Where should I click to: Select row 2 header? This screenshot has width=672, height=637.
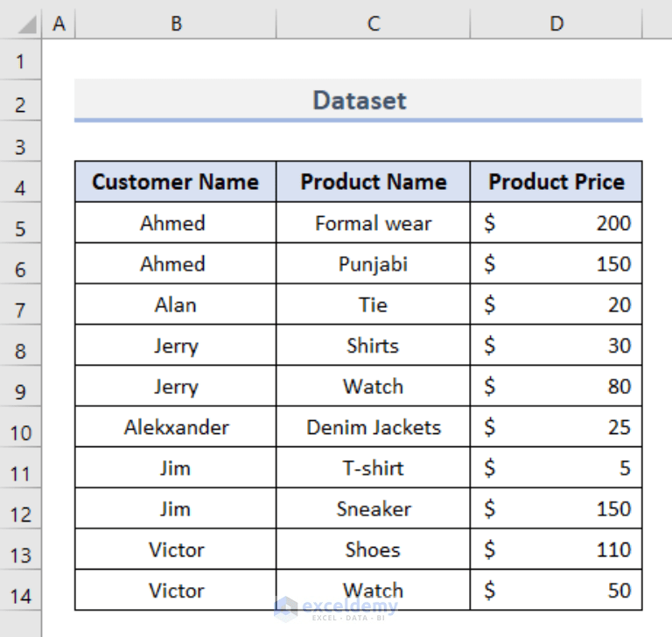[20, 101]
